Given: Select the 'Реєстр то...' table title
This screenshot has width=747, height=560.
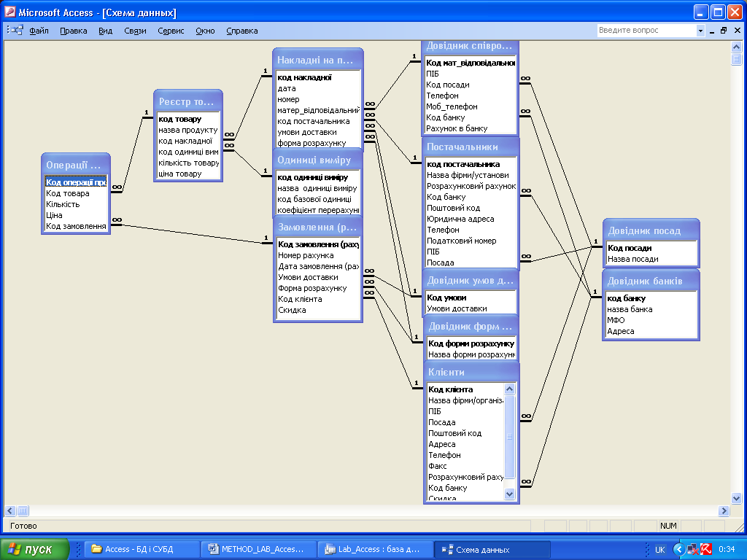Looking at the screenshot, I should (188, 101).
